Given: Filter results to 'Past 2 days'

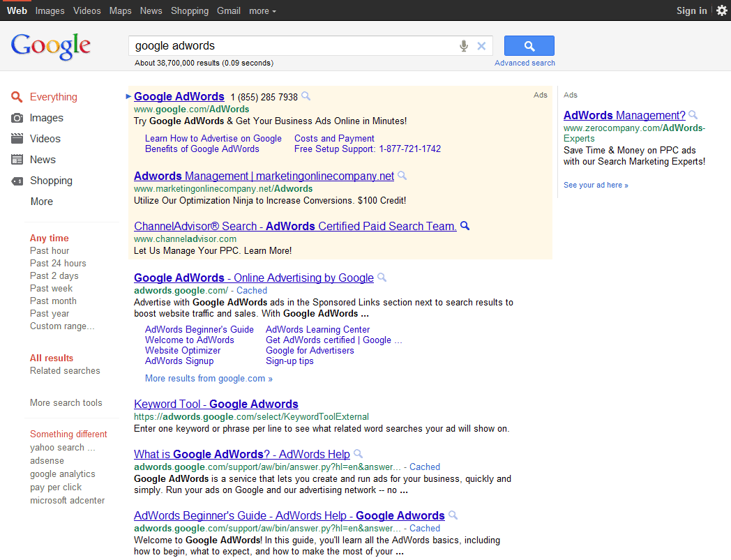Looking at the screenshot, I should coord(54,275).
